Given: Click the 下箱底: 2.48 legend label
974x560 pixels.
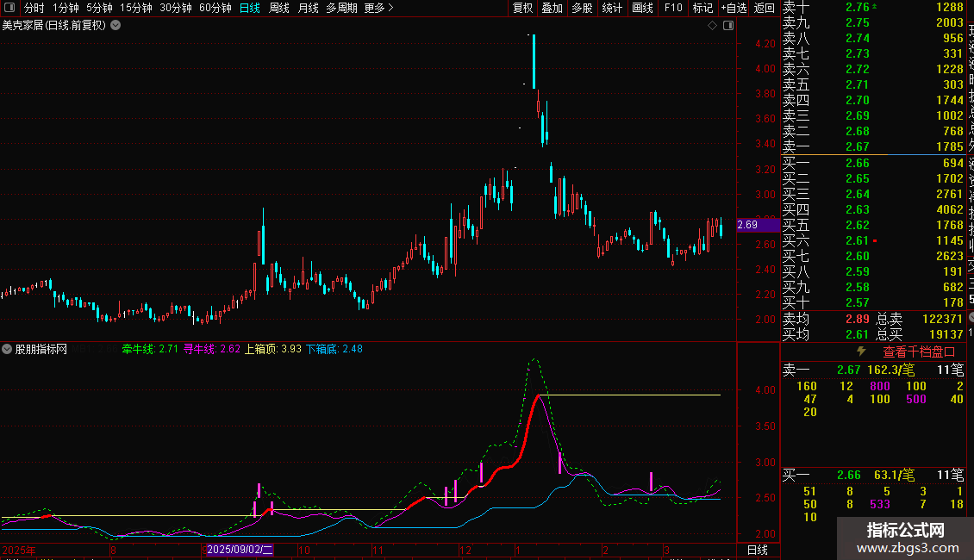Looking at the screenshot, I should click(x=334, y=349).
